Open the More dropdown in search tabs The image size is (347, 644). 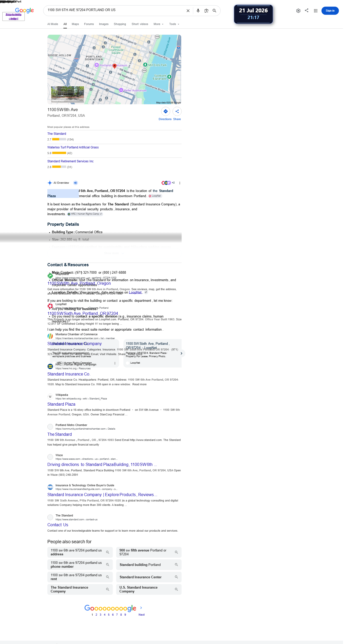[158, 24]
